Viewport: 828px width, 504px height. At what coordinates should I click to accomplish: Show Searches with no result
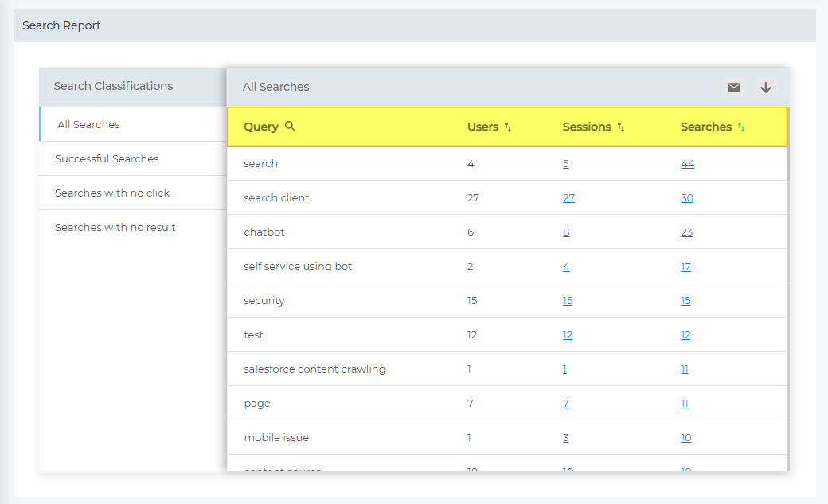click(x=115, y=228)
